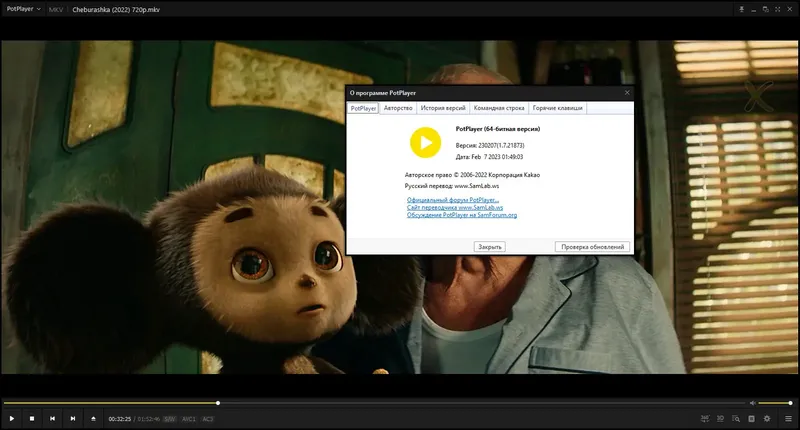Toggle 3D video mode icon
The height and width of the screenshot is (430, 800).
[720, 418]
